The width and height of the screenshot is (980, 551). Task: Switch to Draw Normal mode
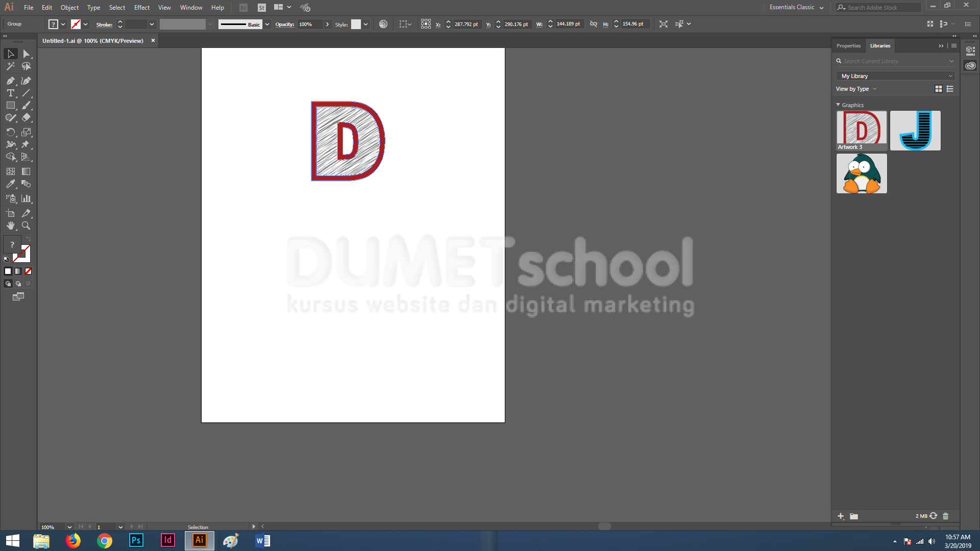coord(8,284)
